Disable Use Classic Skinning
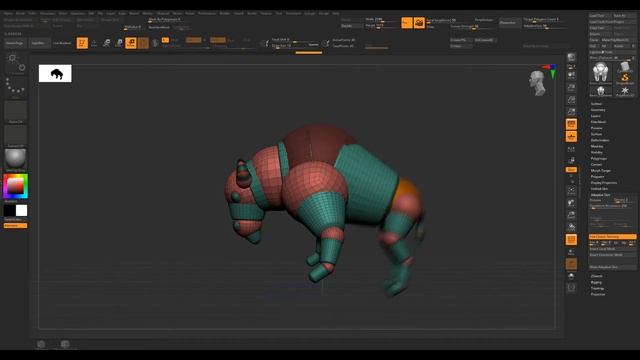Viewport: 640px width, 360px height. click(x=612, y=237)
